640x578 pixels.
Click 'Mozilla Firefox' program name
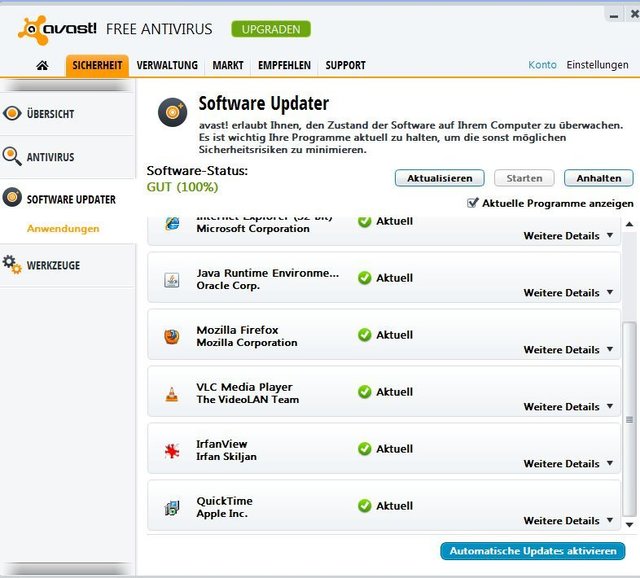237,330
